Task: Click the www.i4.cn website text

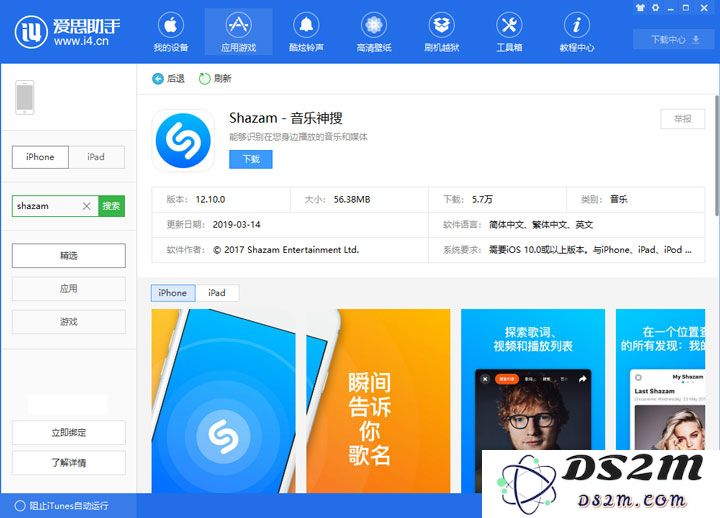Action: (81, 41)
